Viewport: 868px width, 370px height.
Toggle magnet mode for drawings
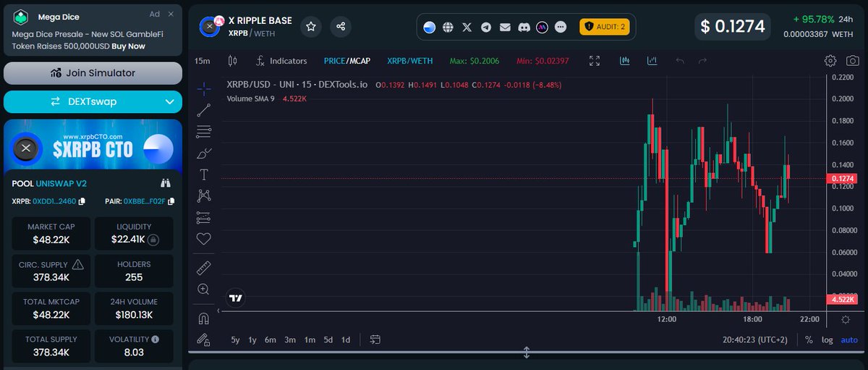(204, 319)
